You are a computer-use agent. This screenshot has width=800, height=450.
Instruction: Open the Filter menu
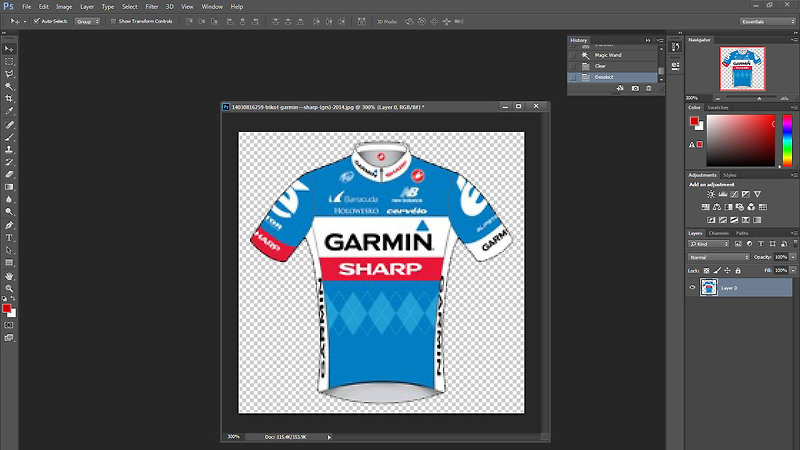point(152,7)
